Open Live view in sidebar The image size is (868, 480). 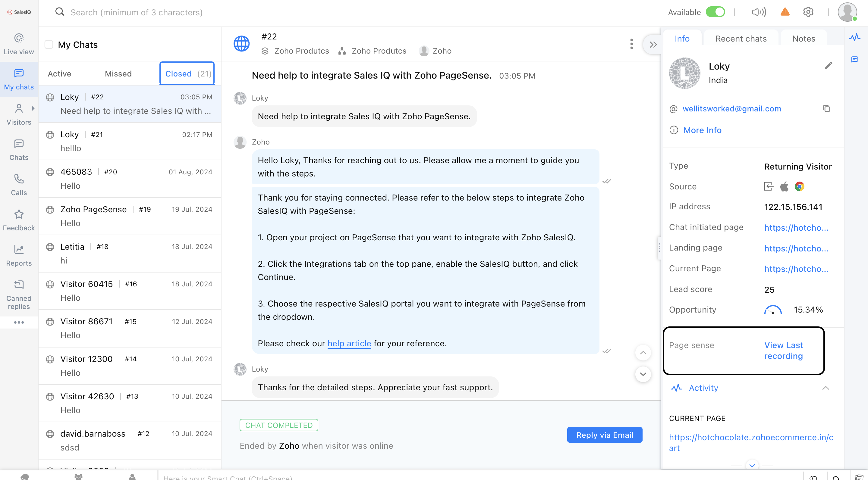pyautogui.click(x=19, y=44)
